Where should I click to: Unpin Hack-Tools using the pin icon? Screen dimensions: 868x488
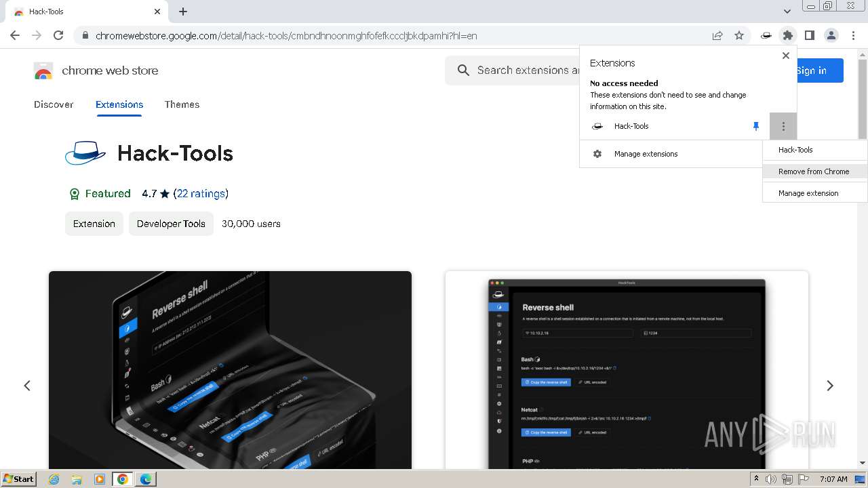pos(756,126)
